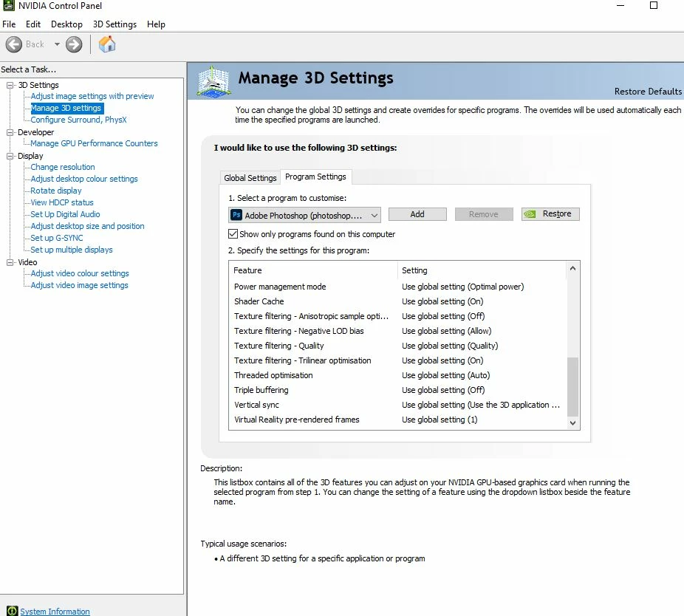Click the Add button

tap(417, 214)
